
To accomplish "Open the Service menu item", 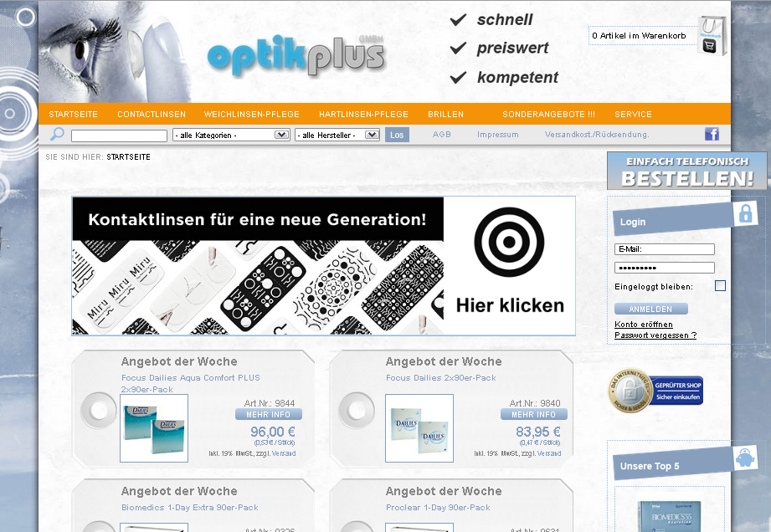I will pos(634,115).
